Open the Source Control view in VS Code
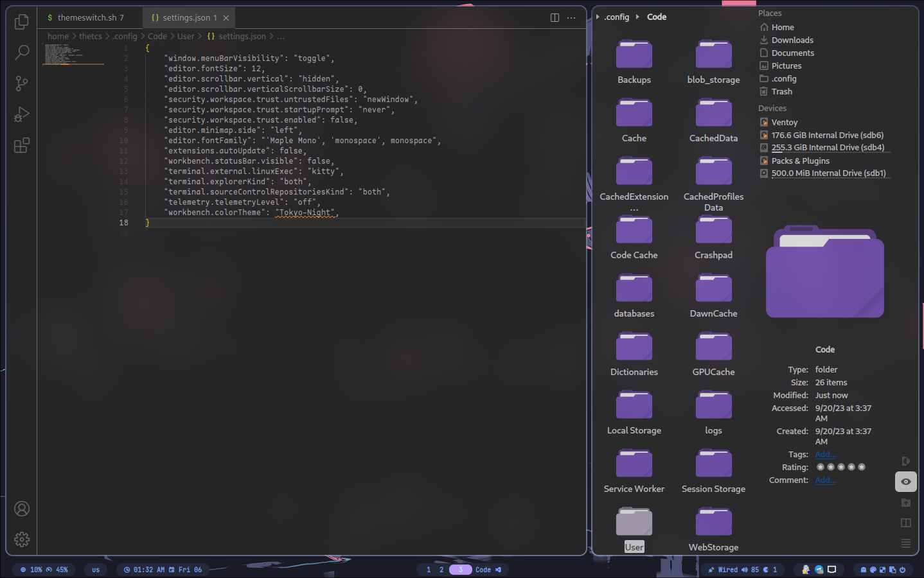 pyautogui.click(x=22, y=83)
